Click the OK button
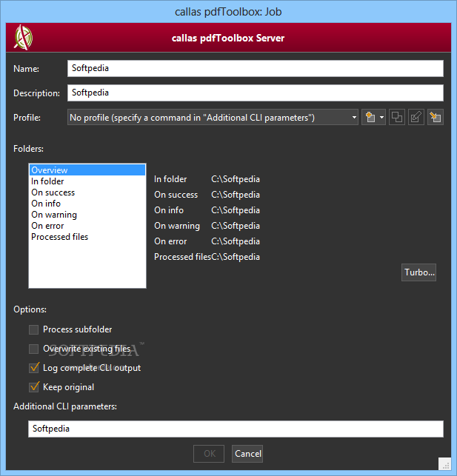 point(209,454)
